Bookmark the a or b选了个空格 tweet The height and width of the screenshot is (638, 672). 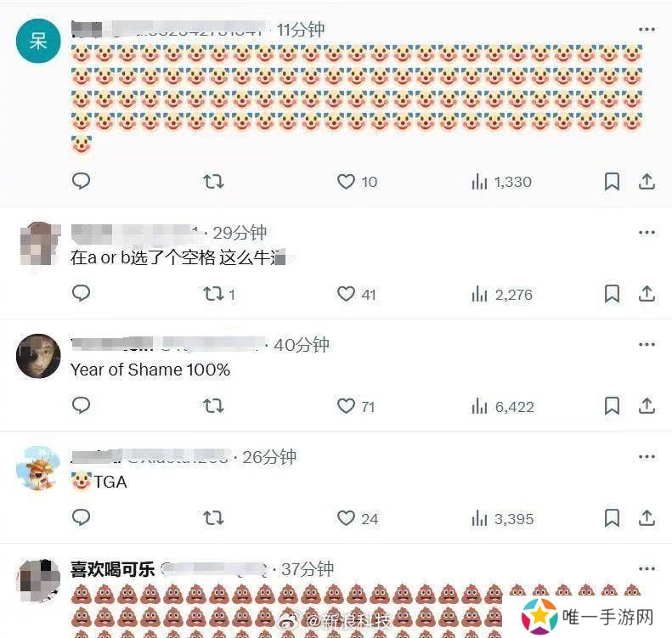[x=612, y=294]
